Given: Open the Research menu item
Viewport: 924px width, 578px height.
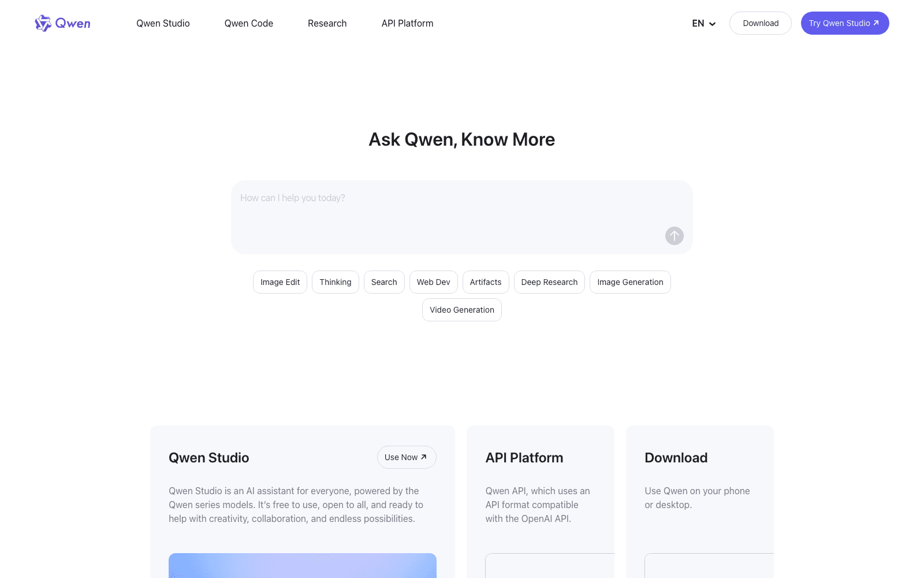Looking at the screenshot, I should coord(327,23).
